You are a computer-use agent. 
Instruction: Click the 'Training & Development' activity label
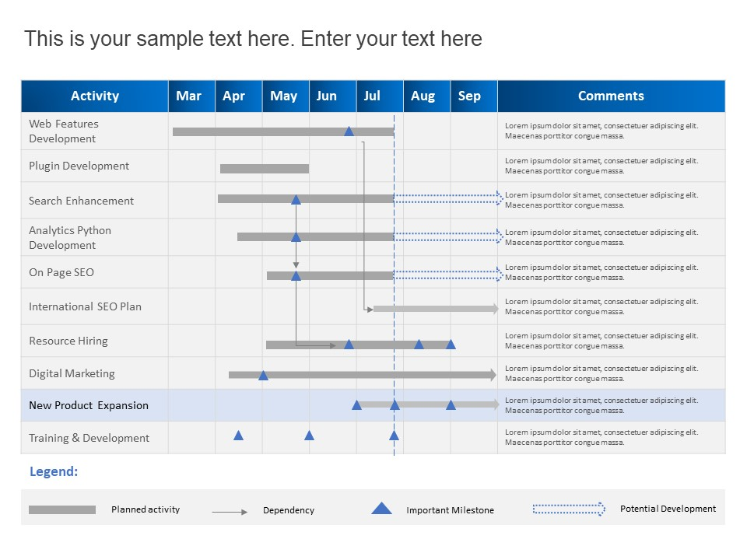89,438
